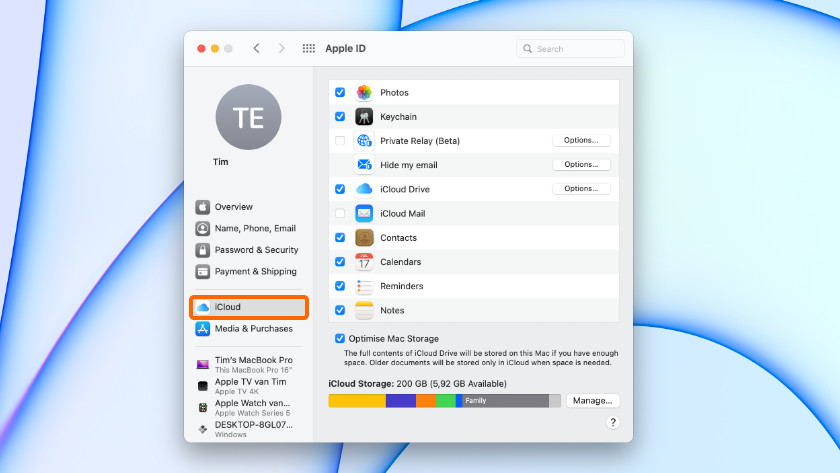The width and height of the screenshot is (840, 473).
Task: Click the Photos app icon
Action: pyautogui.click(x=364, y=92)
